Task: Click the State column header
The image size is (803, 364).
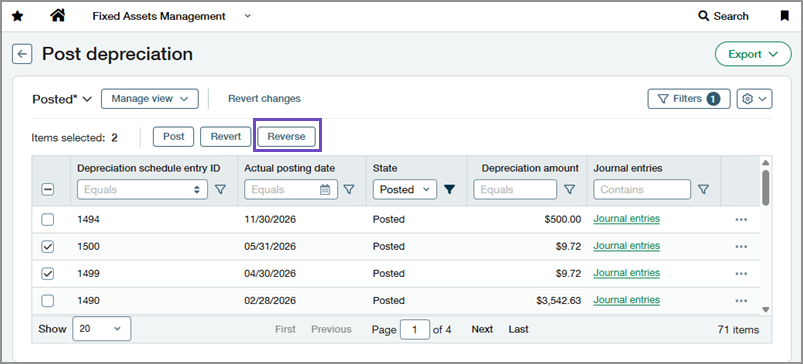Action: tap(385, 168)
